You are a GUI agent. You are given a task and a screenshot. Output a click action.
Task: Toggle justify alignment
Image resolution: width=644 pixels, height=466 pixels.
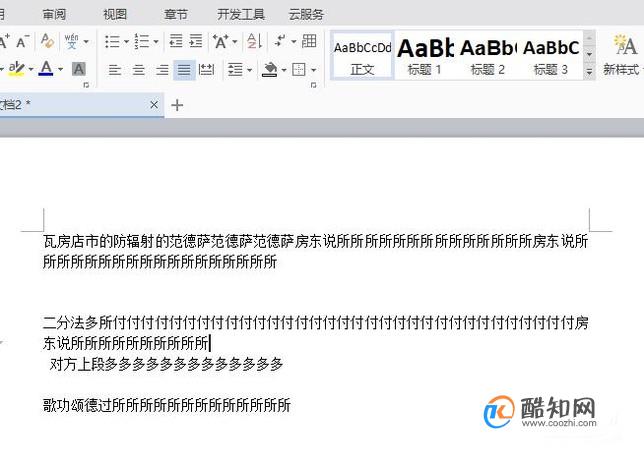184,70
